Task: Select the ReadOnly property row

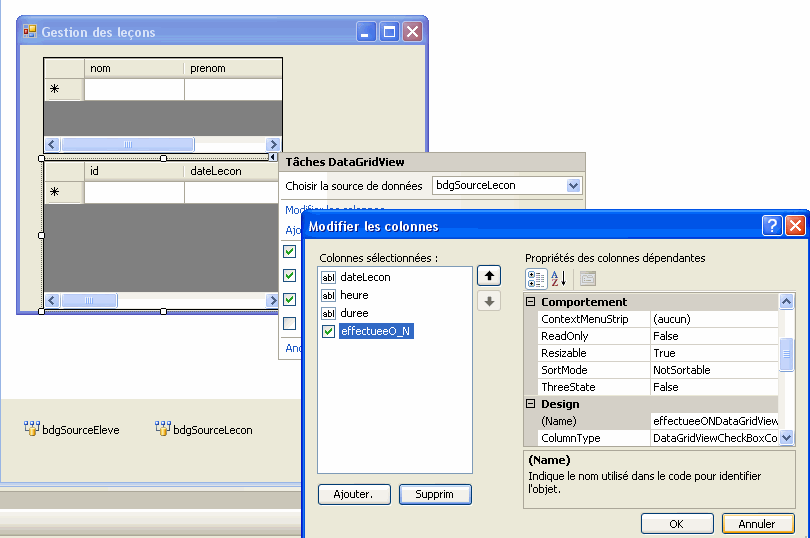Action: pos(658,336)
